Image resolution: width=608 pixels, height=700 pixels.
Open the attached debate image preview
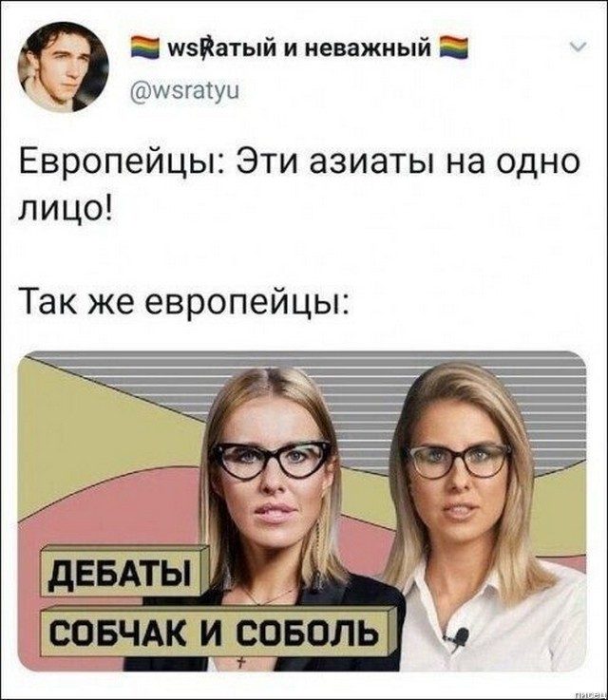pos(302,511)
